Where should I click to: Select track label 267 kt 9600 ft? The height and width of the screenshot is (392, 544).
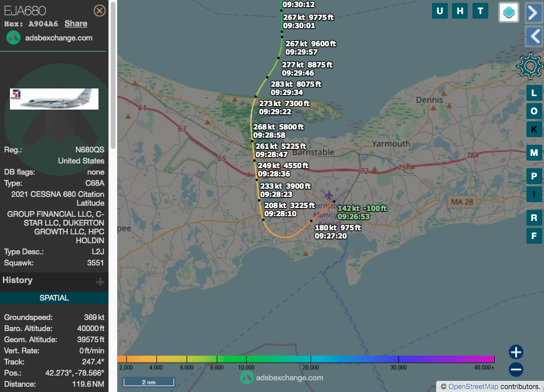pyautogui.click(x=311, y=44)
